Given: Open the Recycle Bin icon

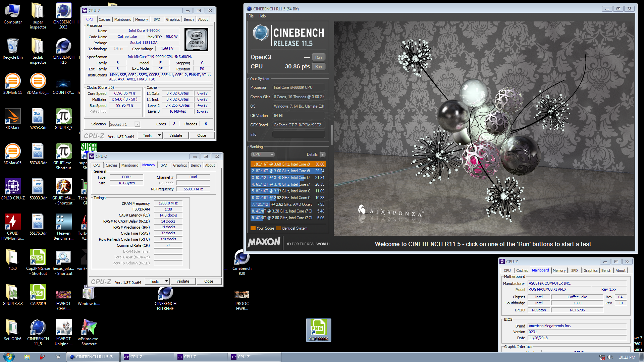Looking at the screenshot, I should [13, 49].
